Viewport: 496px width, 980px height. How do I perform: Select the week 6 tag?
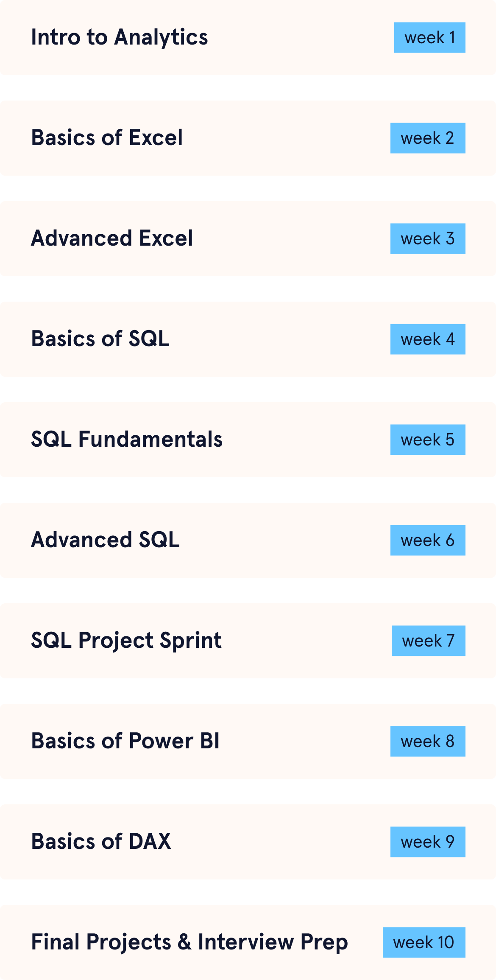click(x=428, y=540)
